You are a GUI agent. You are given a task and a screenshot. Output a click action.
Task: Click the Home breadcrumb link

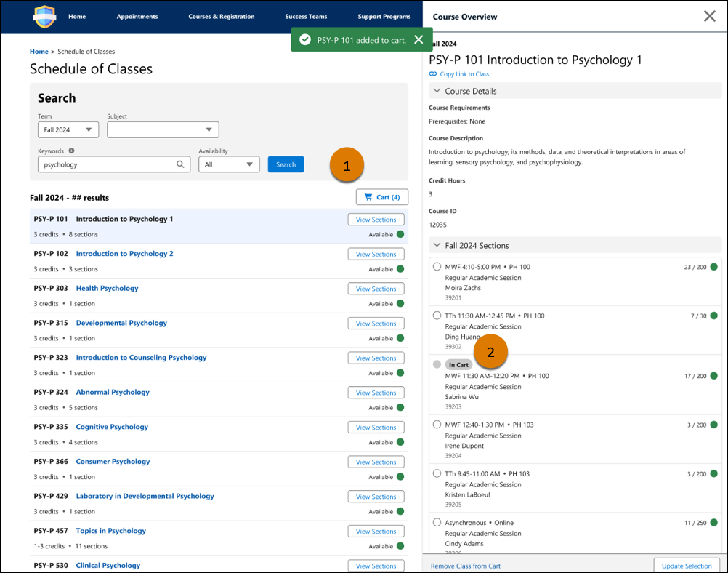[39, 51]
